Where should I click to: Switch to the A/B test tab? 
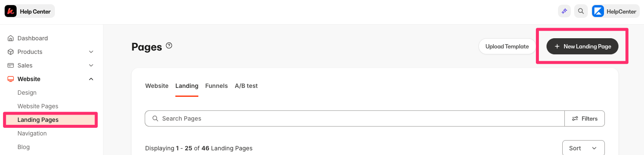click(246, 86)
